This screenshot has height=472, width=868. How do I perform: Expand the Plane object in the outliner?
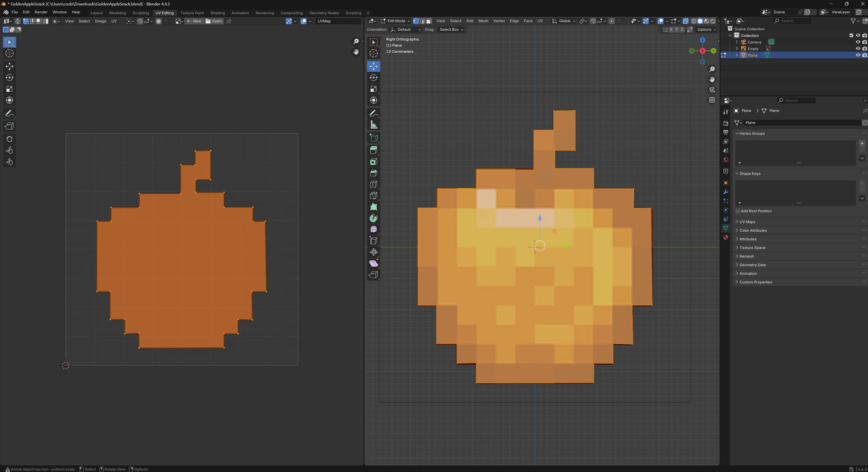(x=737, y=55)
